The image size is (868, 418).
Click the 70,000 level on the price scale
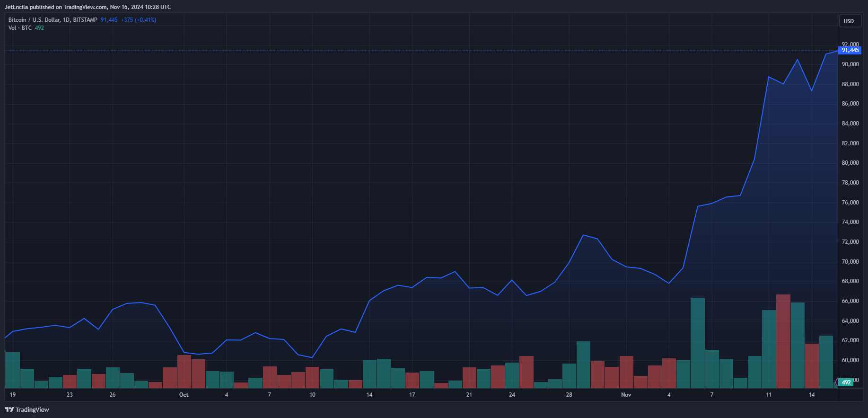(x=850, y=262)
